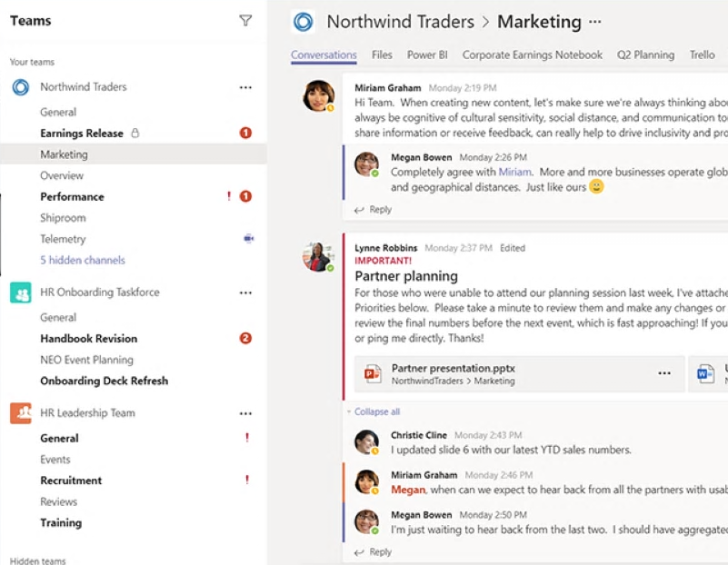Open the Events channel

click(x=55, y=460)
